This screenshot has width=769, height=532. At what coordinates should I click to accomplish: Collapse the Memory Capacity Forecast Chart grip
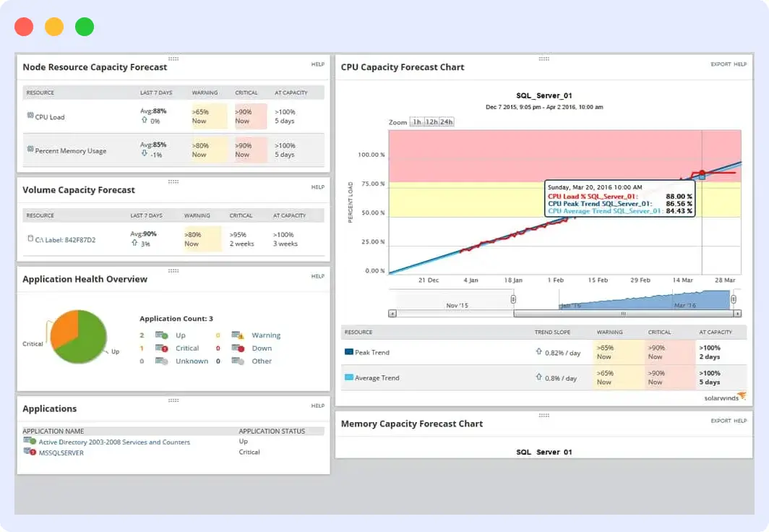pyautogui.click(x=543, y=414)
